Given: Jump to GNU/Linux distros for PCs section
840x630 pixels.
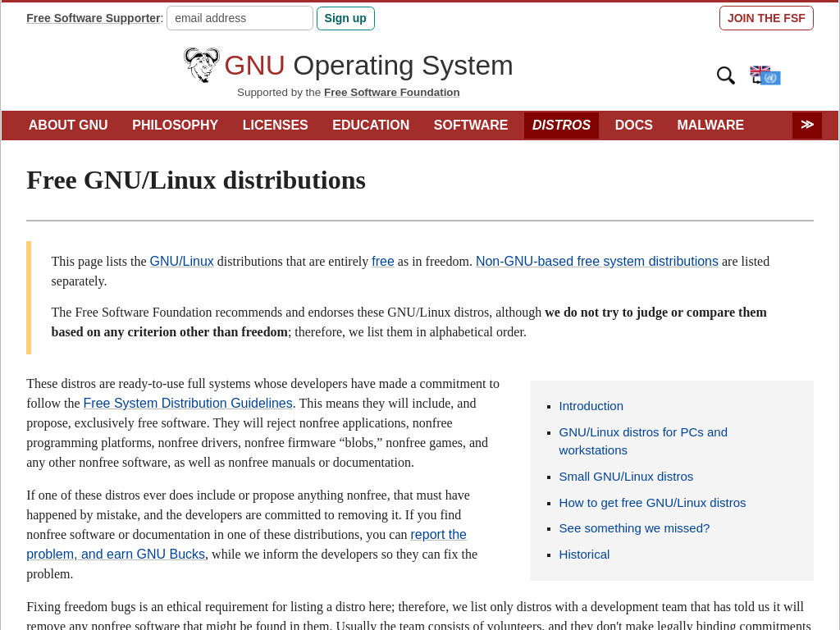Looking at the screenshot, I should tap(643, 441).
